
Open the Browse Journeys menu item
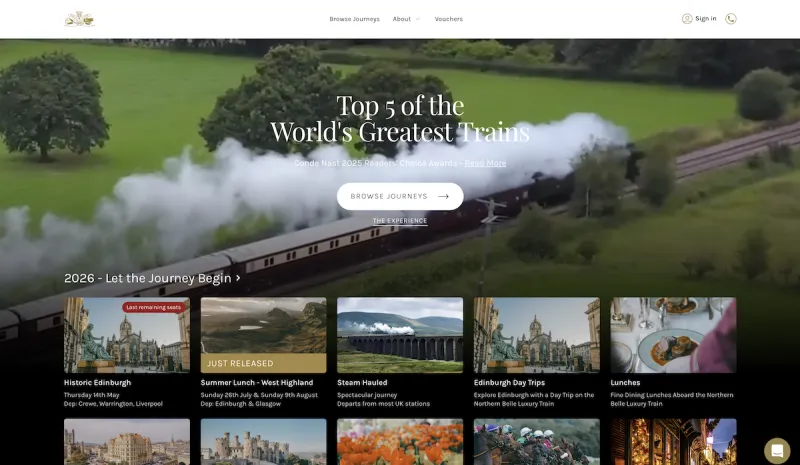[x=354, y=19]
